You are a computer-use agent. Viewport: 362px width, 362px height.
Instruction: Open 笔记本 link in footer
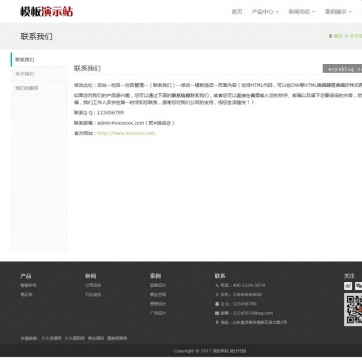(x=27, y=295)
